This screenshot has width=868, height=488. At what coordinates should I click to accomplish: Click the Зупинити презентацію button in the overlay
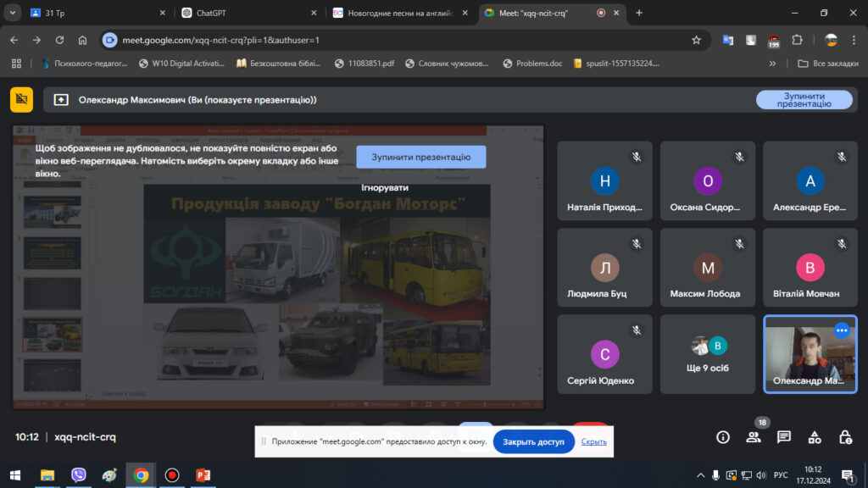[x=420, y=157]
